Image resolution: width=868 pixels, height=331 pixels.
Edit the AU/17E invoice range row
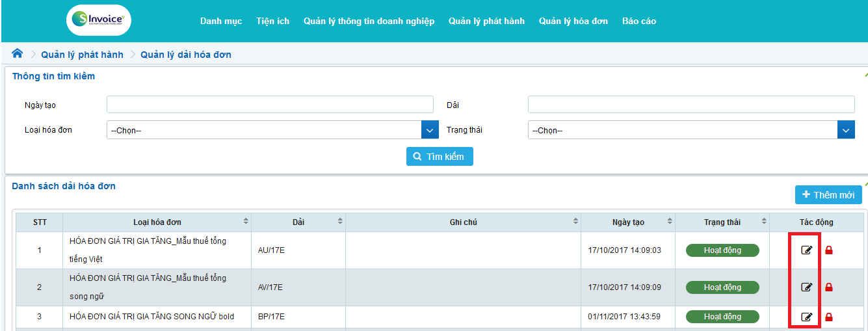point(806,250)
